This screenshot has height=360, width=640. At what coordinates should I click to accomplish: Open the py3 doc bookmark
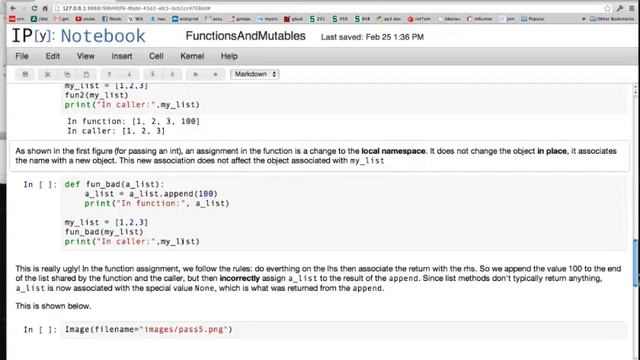point(389,19)
